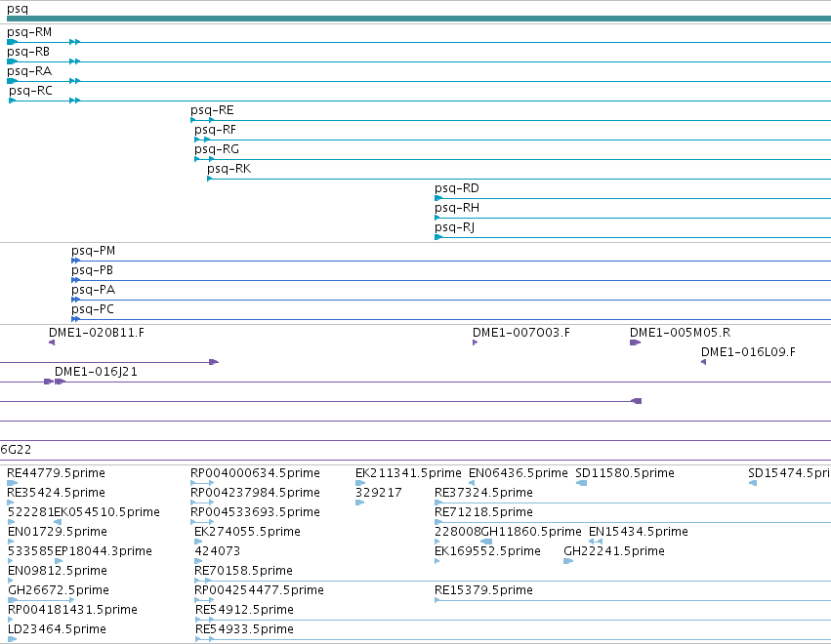Screen dimensions: 831x644
Task: Select EST RE37324.5prime
Action: click(x=484, y=493)
